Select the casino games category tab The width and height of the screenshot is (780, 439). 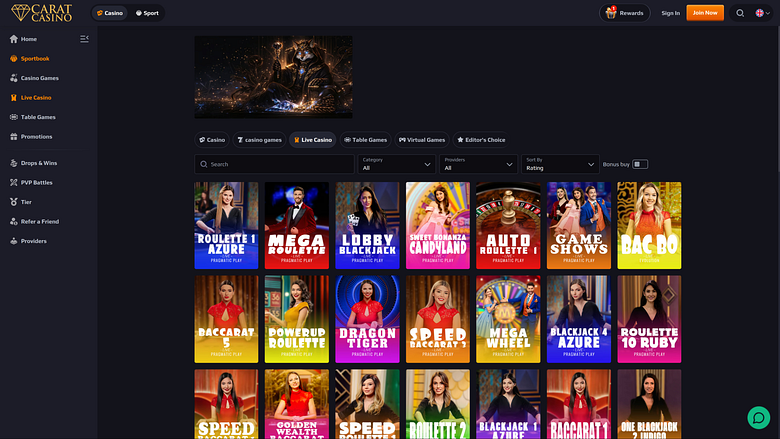coord(259,140)
